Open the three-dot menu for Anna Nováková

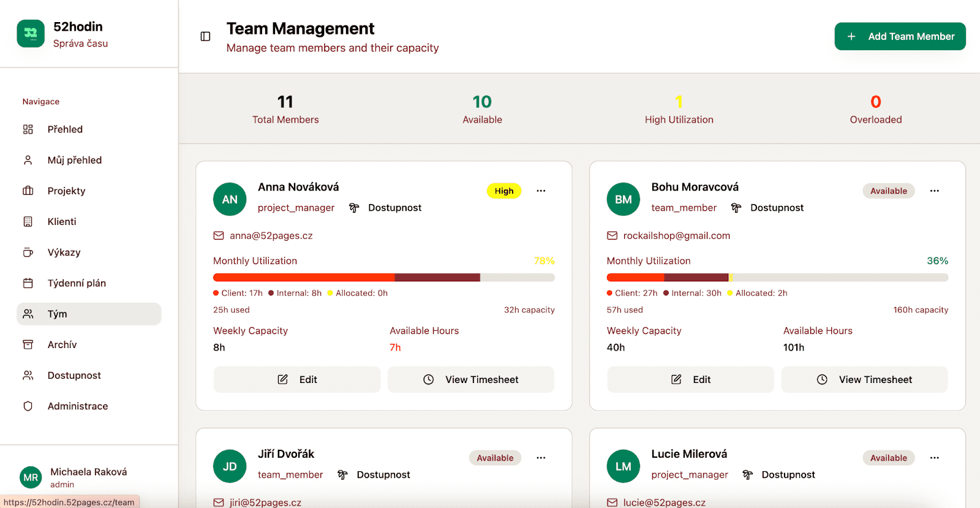click(541, 191)
